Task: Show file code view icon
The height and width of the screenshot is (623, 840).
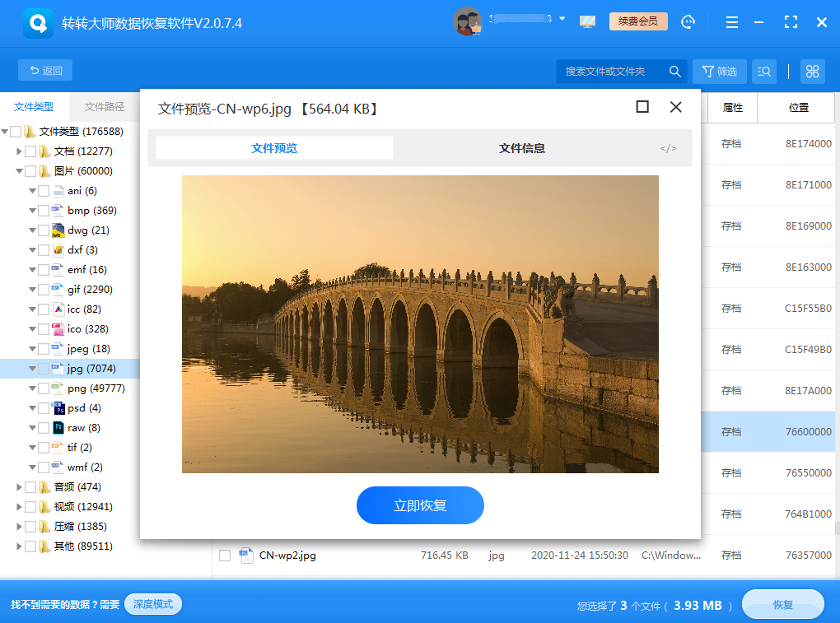Action: pyautogui.click(x=668, y=148)
